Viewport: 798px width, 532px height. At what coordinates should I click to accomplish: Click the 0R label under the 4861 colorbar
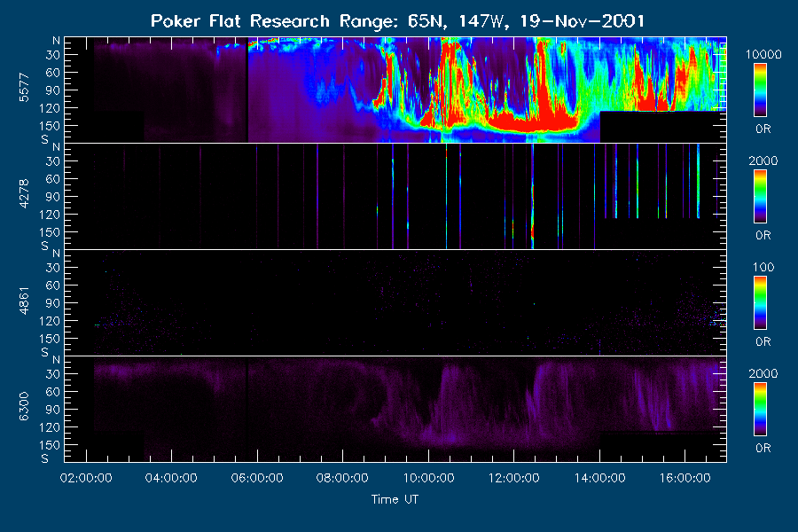(x=763, y=341)
